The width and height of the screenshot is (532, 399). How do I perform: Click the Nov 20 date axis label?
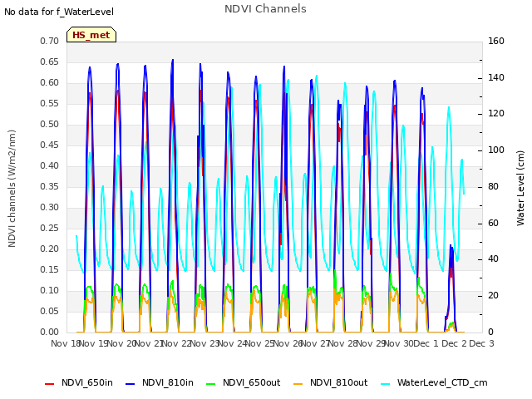pos(122,343)
